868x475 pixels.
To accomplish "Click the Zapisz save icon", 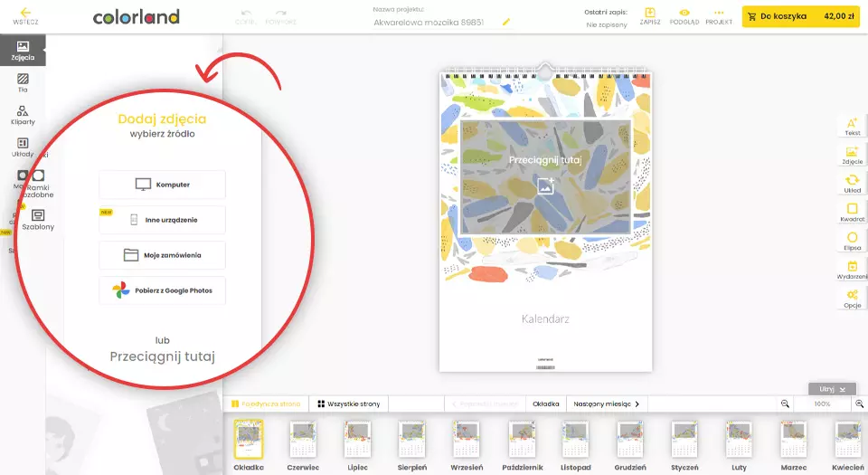I will (649, 15).
